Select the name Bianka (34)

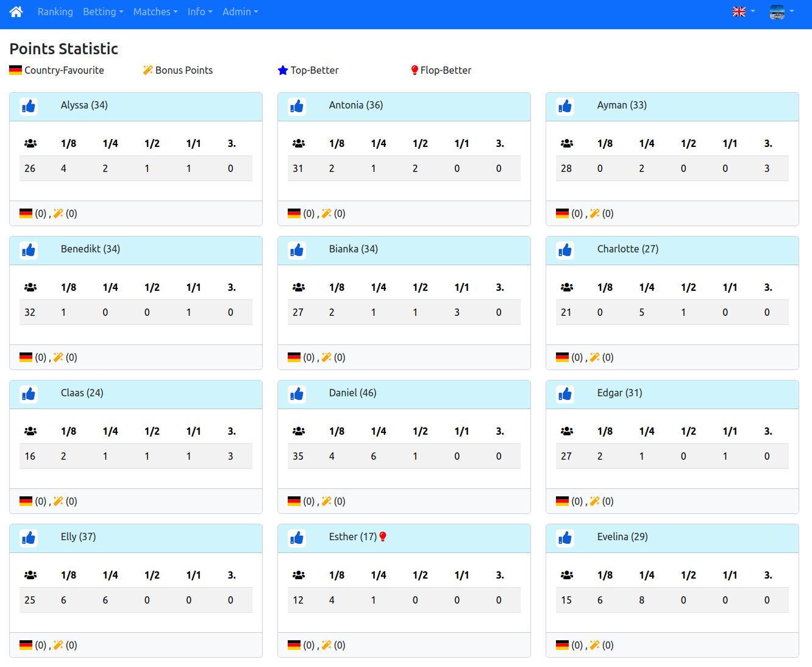click(x=354, y=249)
